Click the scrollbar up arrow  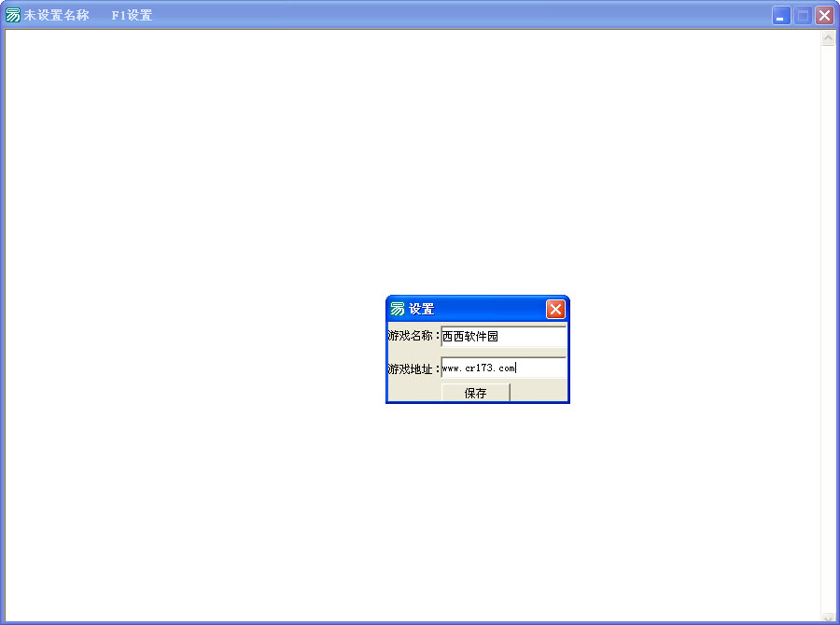click(828, 37)
